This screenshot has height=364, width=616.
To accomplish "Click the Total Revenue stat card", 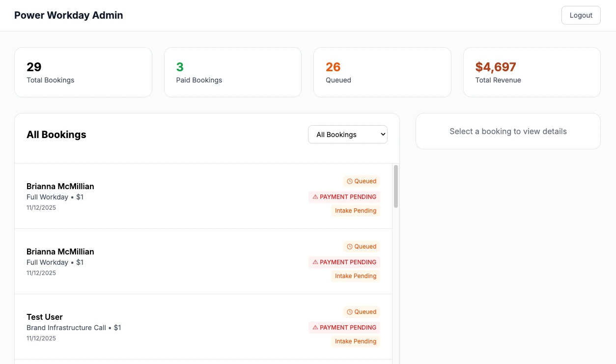I will (x=532, y=72).
